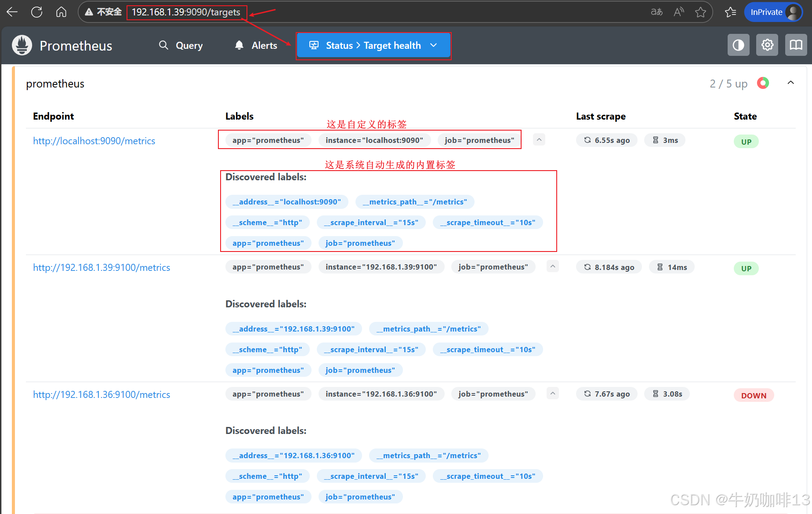This screenshot has width=812, height=514.
Task: Reload the page with the refresh icon
Action: pyautogui.click(x=37, y=12)
